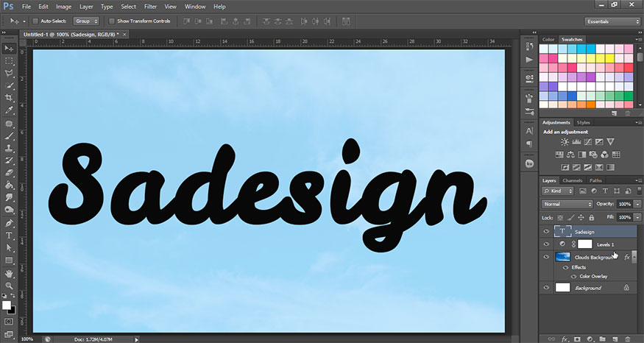Enable Show Transform Controls checkbox
This screenshot has height=343, width=644.
(111, 21)
